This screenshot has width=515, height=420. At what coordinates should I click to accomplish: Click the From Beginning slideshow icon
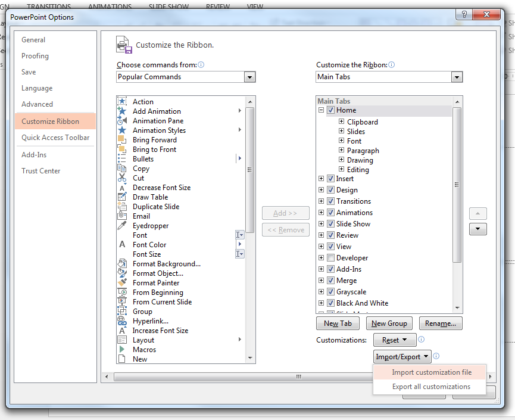click(x=122, y=292)
